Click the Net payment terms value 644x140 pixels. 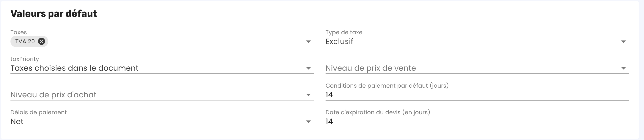click(17, 121)
